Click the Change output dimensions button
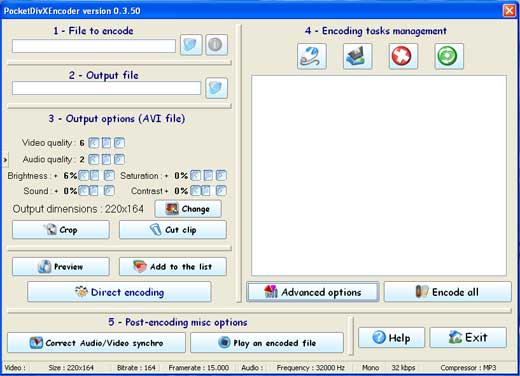Viewport: 520px width, 376px height. click(188, 209)
